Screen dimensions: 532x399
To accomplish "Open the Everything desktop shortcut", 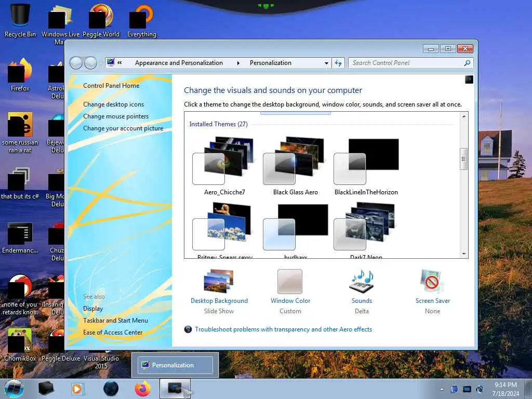I will (x=141, y=20).
